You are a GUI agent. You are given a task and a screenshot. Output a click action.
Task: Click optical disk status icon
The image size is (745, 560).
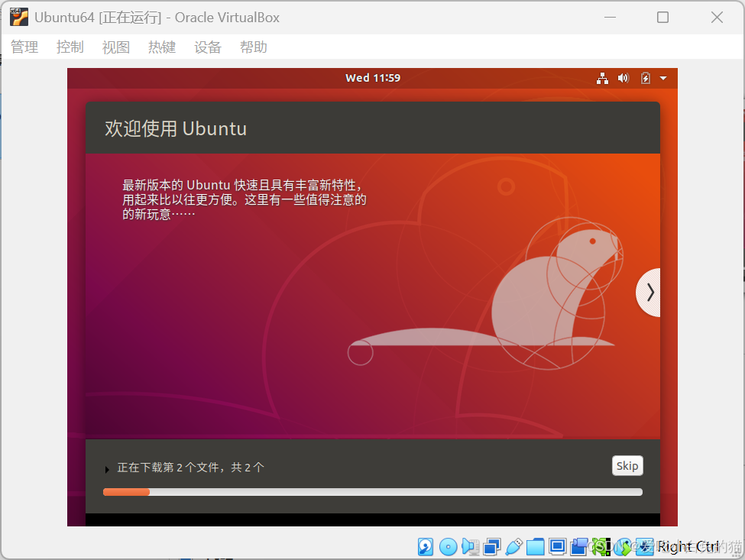[448, 547]
